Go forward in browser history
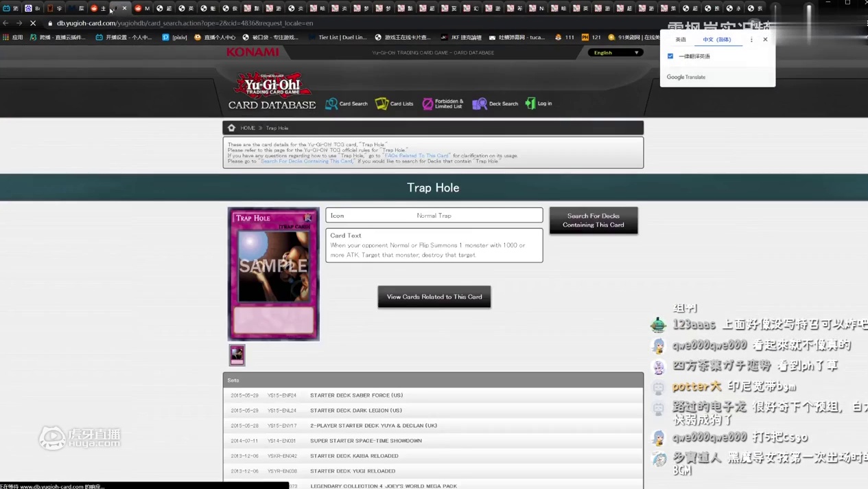 pos(19,23)
